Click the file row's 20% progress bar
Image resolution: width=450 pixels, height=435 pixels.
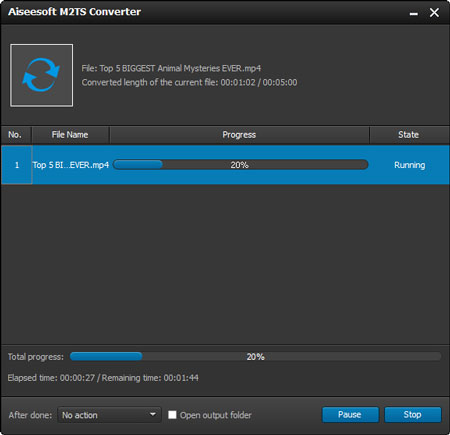241,165
